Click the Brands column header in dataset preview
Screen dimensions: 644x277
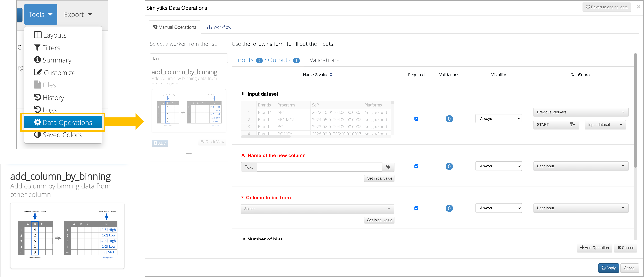click(x=266, y=105)
